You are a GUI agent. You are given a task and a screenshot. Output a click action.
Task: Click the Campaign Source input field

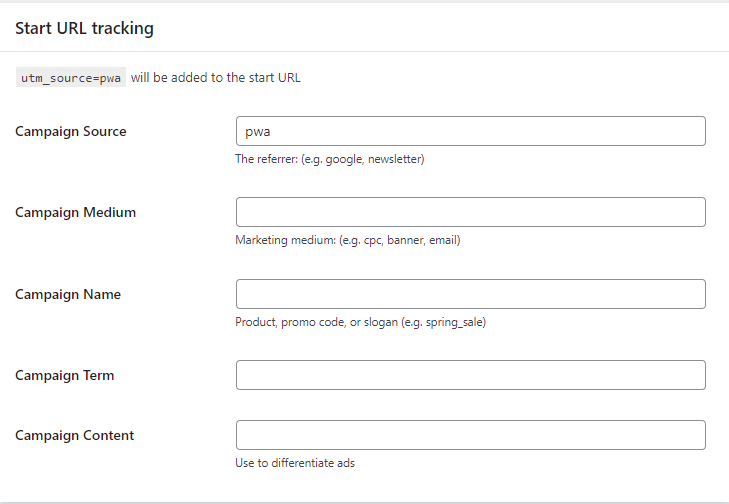[471, 131]
